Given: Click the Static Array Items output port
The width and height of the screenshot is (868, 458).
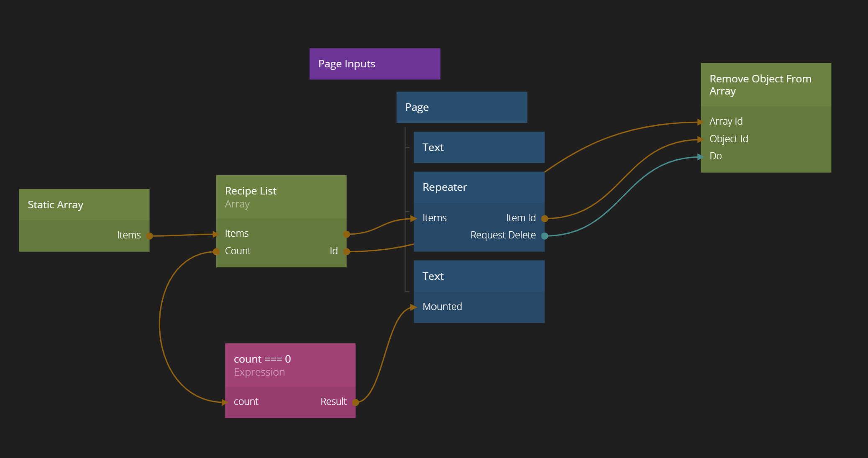Looking at the screenshot, I should (149, 236).
